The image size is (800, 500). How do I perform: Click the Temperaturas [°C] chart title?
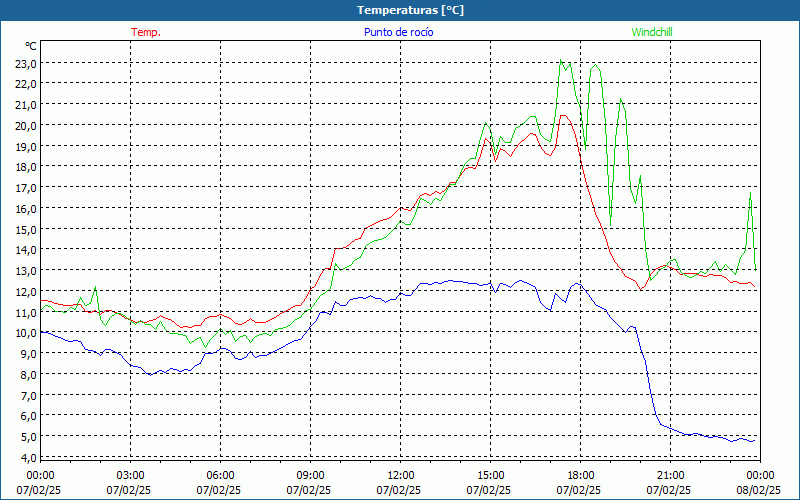[x=410, y=10]
